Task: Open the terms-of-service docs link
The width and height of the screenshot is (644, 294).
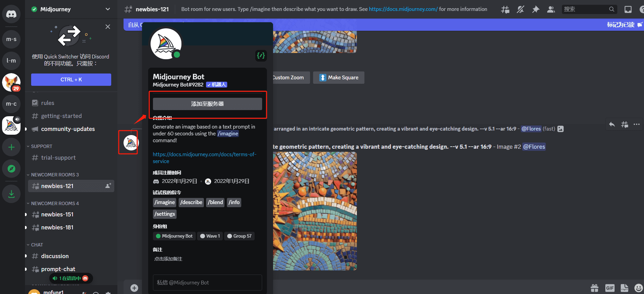Action: point(205,158)
